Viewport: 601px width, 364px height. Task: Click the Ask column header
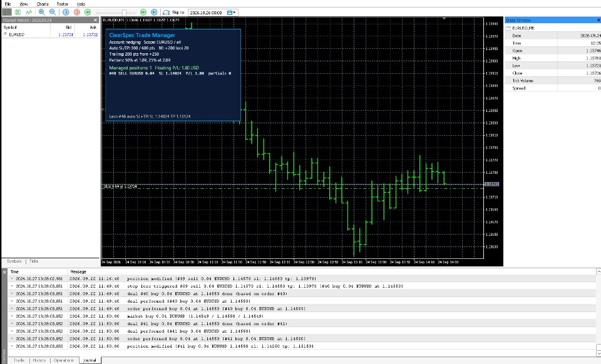[86, 27]
